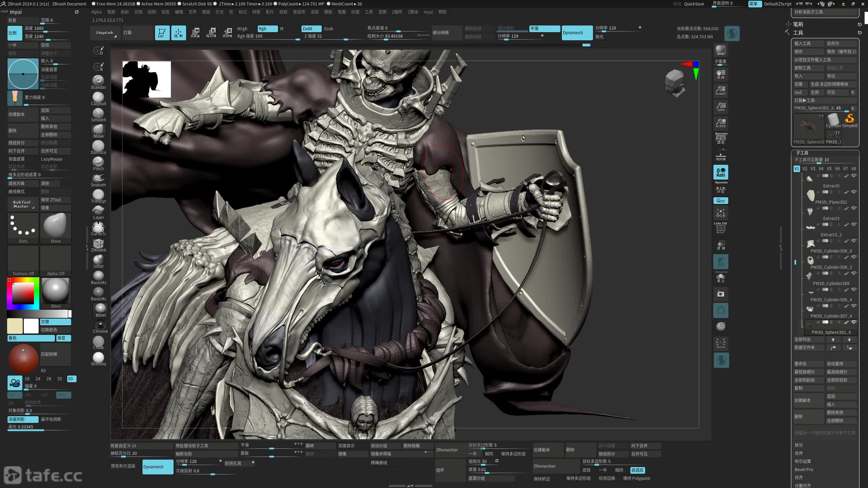Select the SnakeHook brush icon
868x488 pixels.
click(98, 179)
